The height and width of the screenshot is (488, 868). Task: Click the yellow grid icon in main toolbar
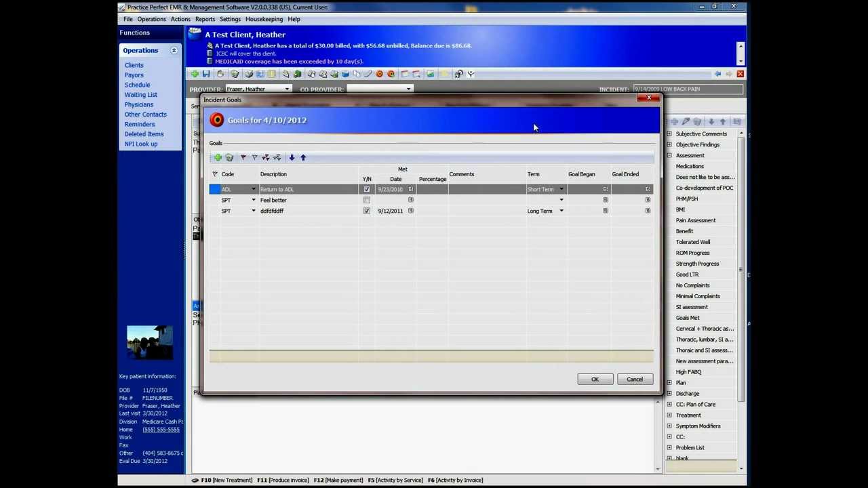coord(272,74)
